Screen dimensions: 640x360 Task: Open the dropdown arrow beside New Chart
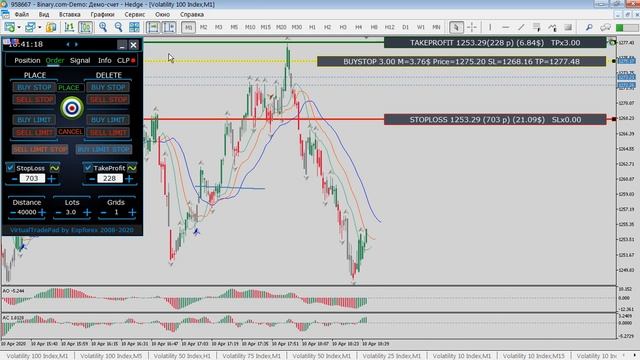[x=18, y=28]
